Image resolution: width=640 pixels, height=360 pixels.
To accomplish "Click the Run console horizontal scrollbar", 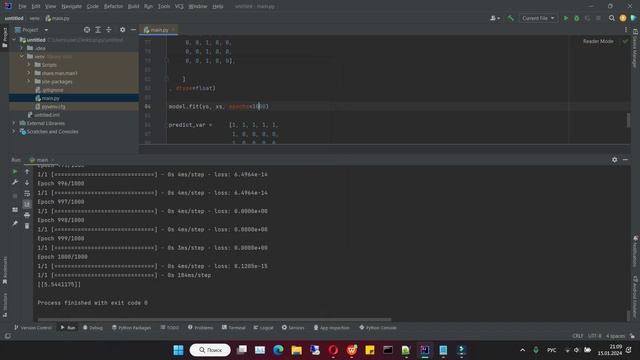I will (214, 320).
